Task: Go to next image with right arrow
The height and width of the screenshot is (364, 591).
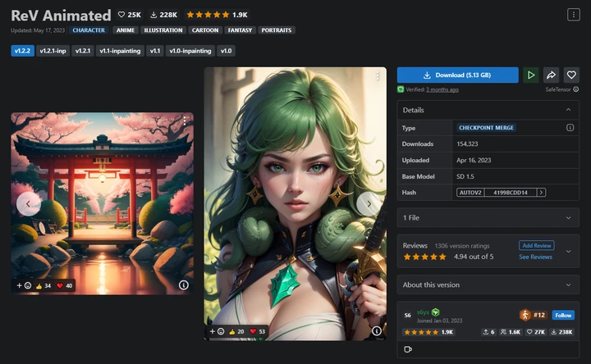Action: tap(369, 203)
